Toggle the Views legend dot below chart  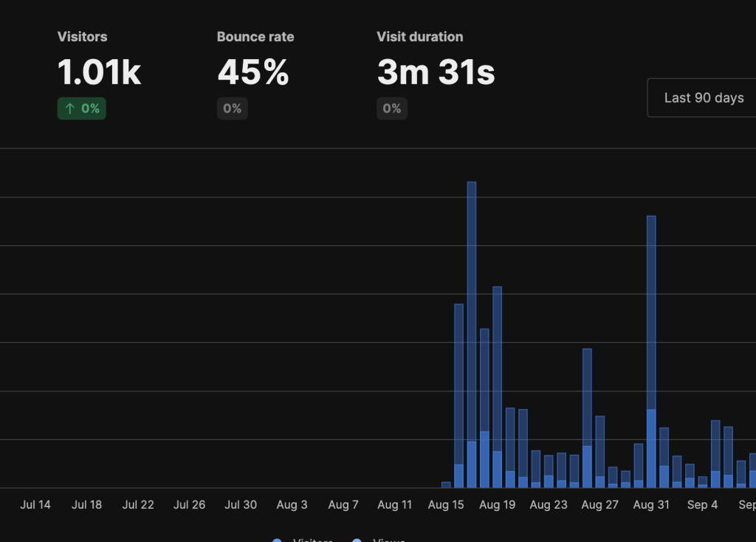point(357,540)
